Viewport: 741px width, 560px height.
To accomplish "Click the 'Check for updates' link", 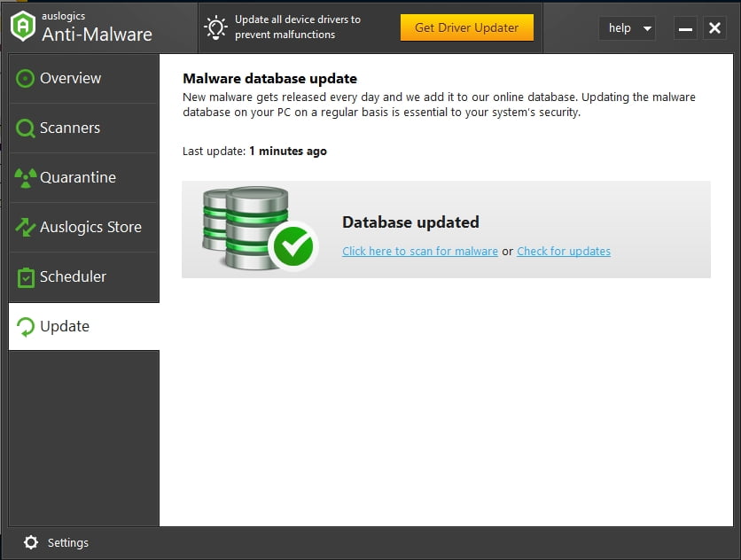I will click(563, 252).
